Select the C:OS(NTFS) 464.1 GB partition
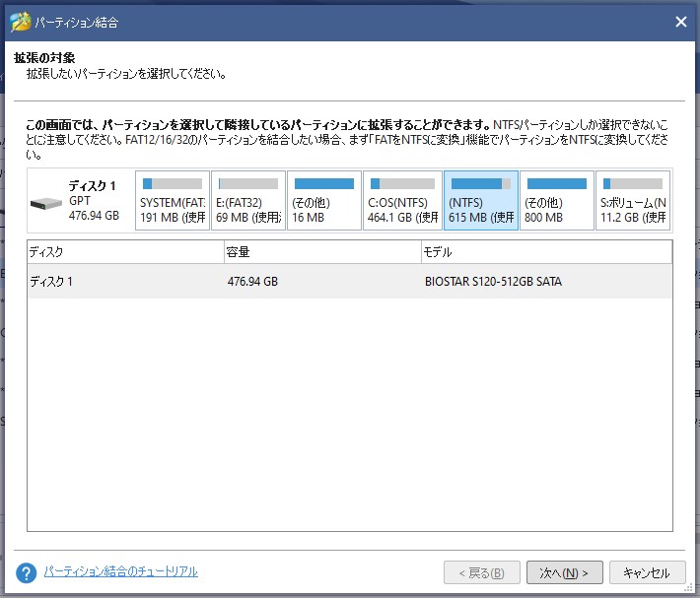Image resolution: width=700 pixels, height=598 pixels. (400, 201)
